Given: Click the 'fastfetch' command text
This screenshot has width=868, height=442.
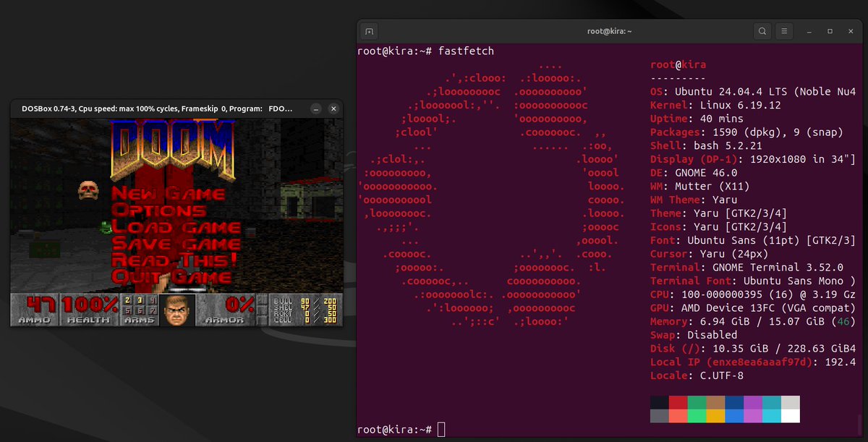Looking at the screenshot, I should 466,52.
